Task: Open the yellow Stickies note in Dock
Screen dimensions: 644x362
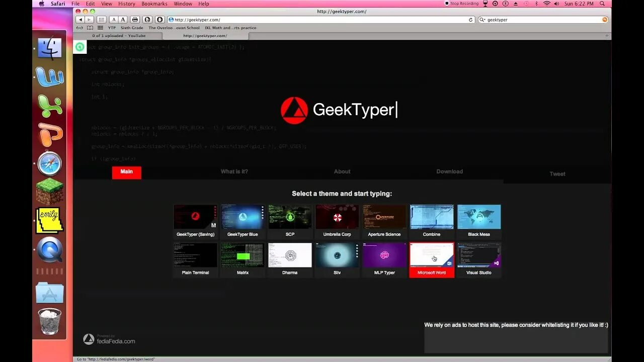Action: pos(49,221)
